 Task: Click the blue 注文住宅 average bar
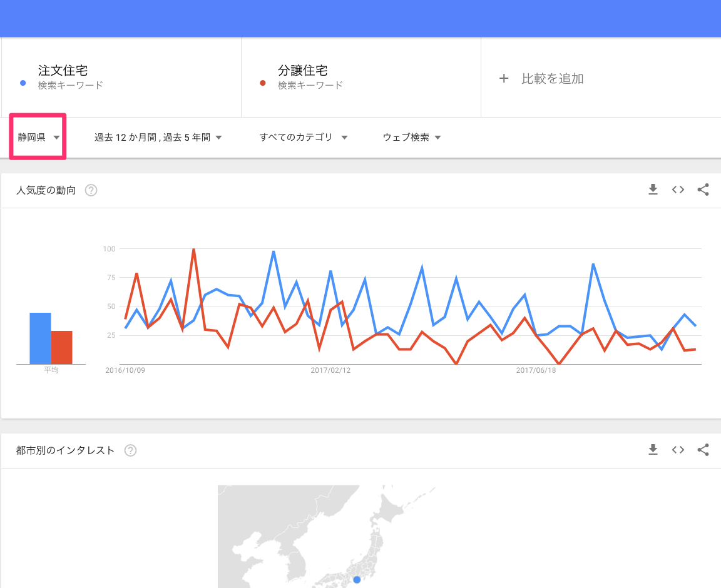(40, 338)
